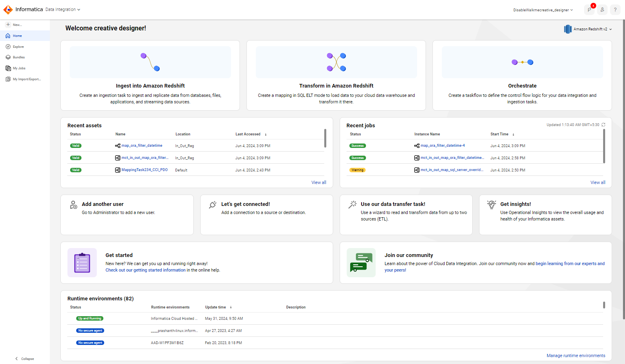Open the mct_in_out_map_ora_filter asset link
The height and width of the screenshot is (364, 625).
145,158
